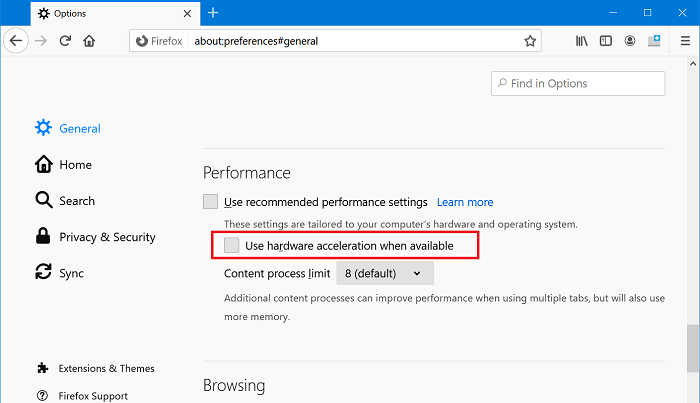Focus the Find in Options search box
Screen dimensions: 700x403
click(578, 83)
